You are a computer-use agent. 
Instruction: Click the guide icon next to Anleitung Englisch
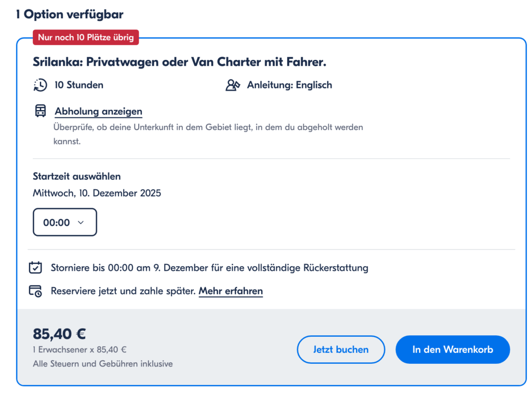(234, 84)
